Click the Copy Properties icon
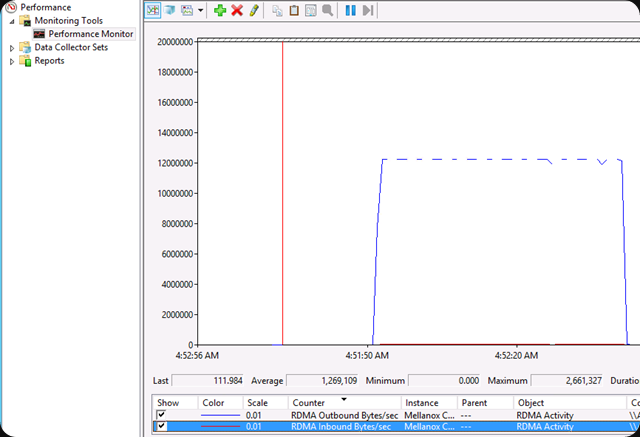 [x=277, y=10]
